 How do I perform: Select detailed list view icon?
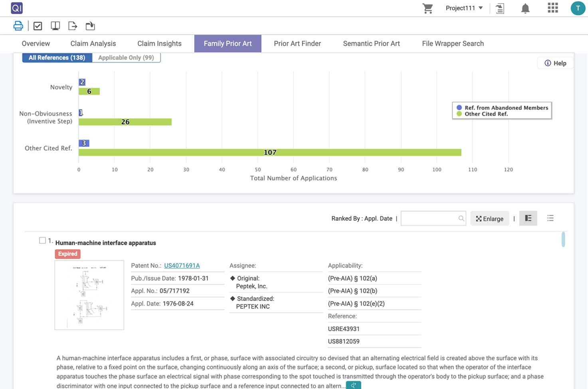click(528, 218)
